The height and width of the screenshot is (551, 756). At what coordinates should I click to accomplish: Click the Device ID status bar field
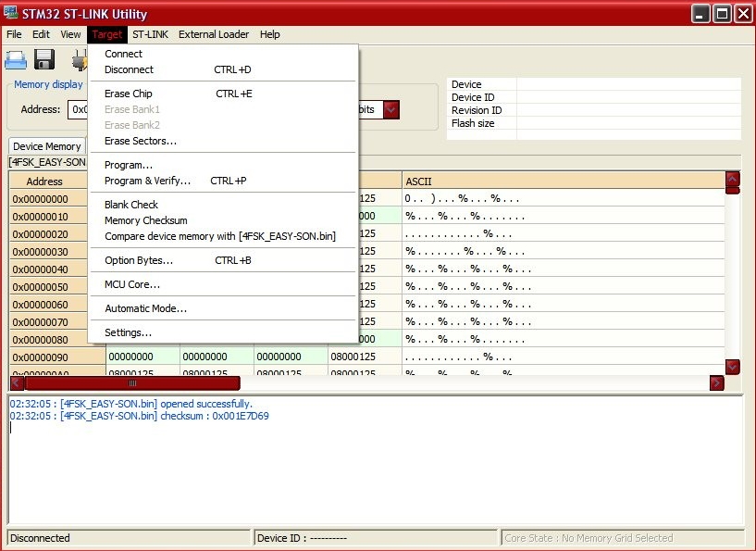point(375,538)
